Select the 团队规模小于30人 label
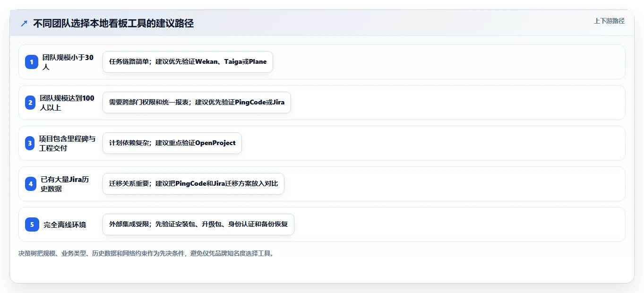The height and width of the screenshot is (293, 644). coord(69,62)
